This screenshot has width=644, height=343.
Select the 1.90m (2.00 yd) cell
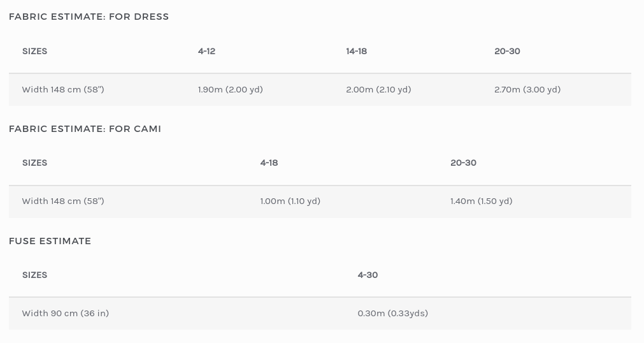click(230, 89)
